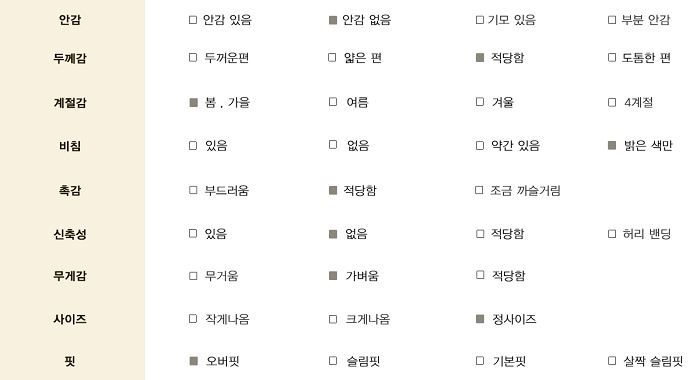Viewport: 700px width, 380px height.
Task: Check the 두꺼운편 thickness option
Action: tap(193, 58)
